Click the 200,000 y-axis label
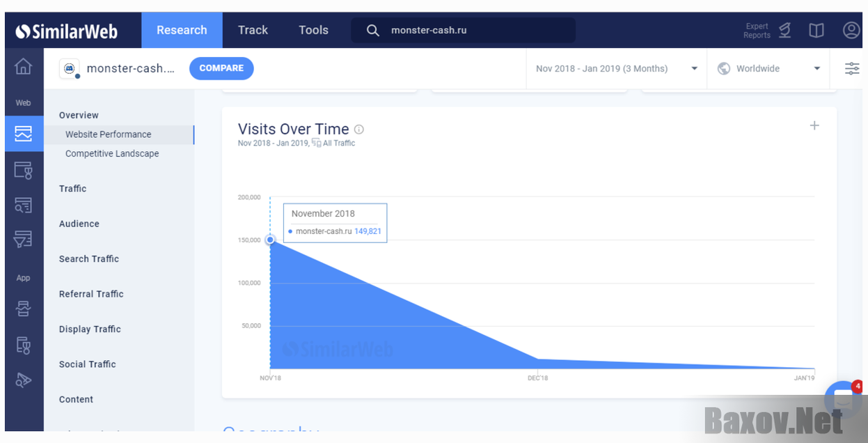This screenshot has width=868, height=443. click(x=249, y=197)
